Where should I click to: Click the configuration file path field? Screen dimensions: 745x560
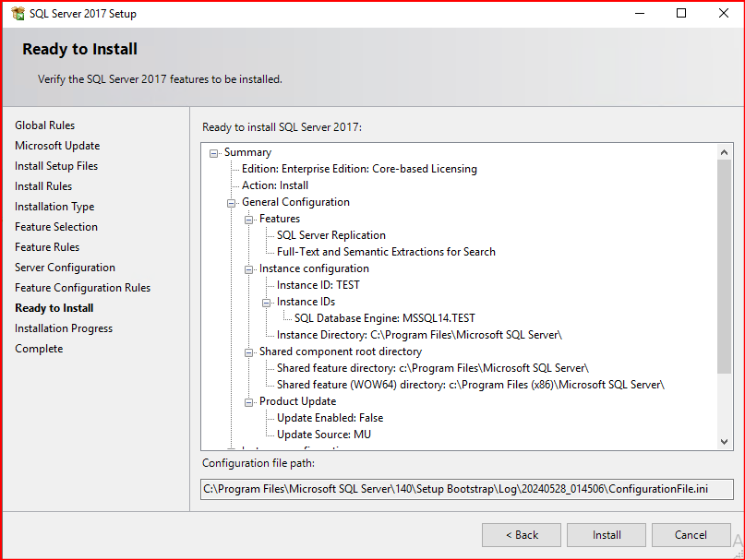coord(467,489)
